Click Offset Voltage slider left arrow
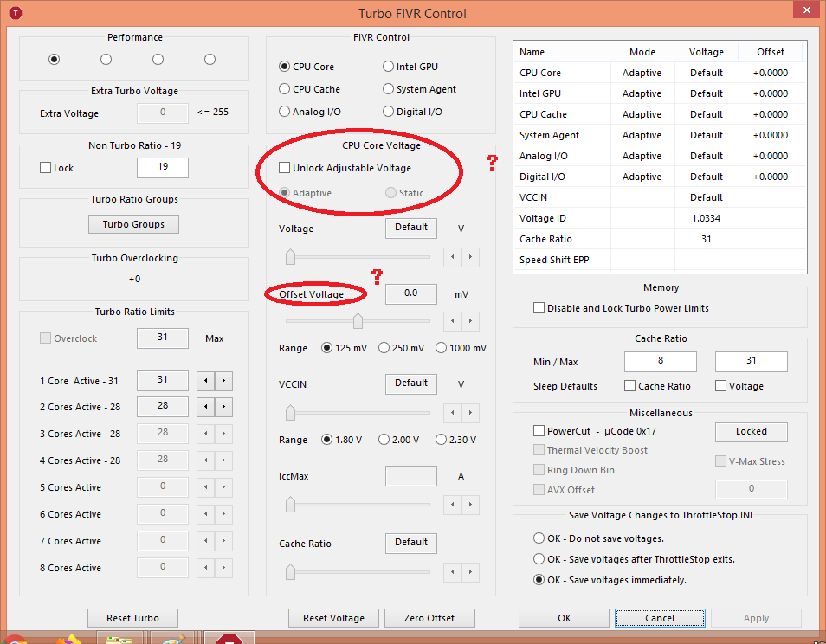The width and height of the screenshot is (826, 644). [x=453, y=320]
